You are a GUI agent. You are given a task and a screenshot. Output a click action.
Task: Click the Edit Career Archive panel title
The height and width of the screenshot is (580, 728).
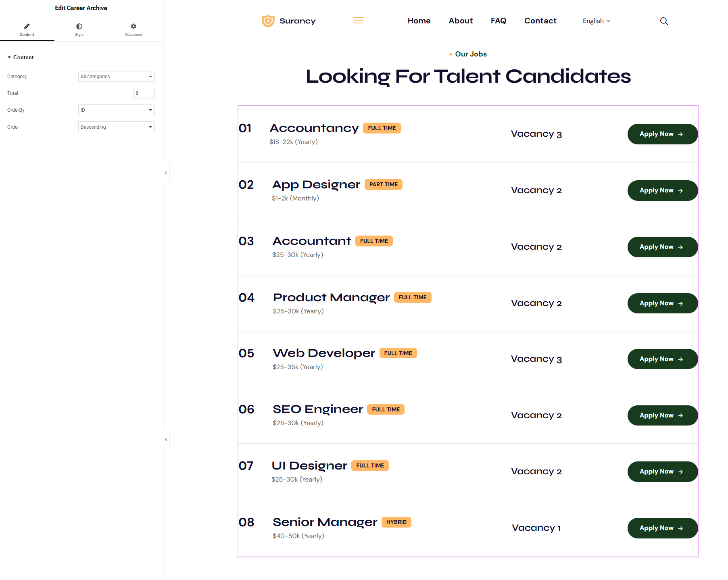point(81,8)
